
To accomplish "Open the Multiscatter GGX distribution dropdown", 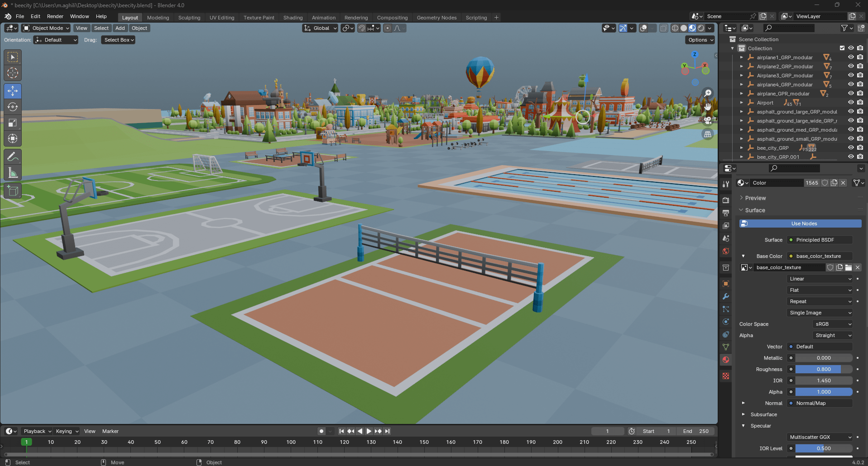I will point(820,437).
